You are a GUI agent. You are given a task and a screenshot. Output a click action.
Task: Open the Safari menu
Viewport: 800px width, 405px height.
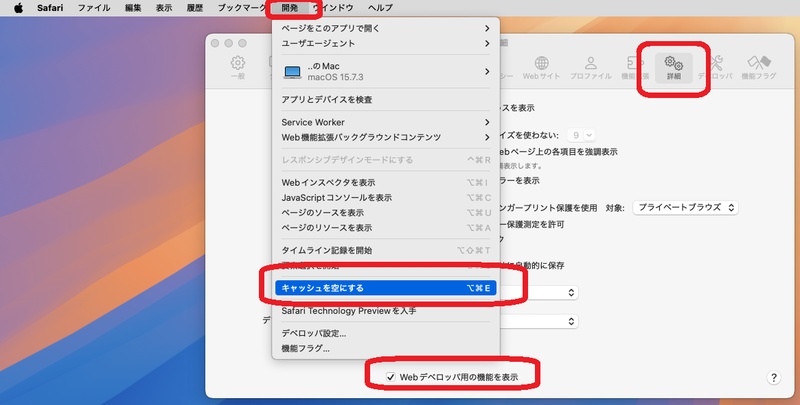(x=50, y=8)
